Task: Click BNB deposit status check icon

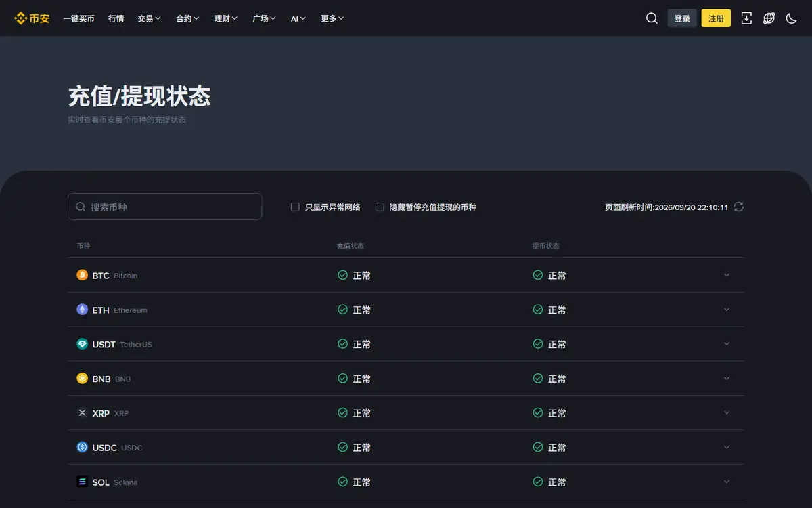Action: pos(343,379)
